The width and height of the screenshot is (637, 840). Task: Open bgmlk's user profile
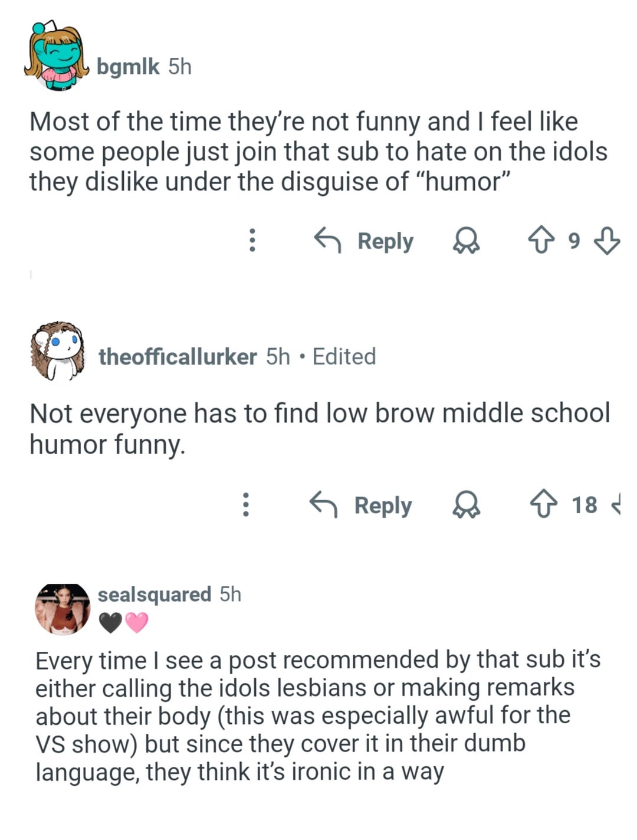coord(128,67)
